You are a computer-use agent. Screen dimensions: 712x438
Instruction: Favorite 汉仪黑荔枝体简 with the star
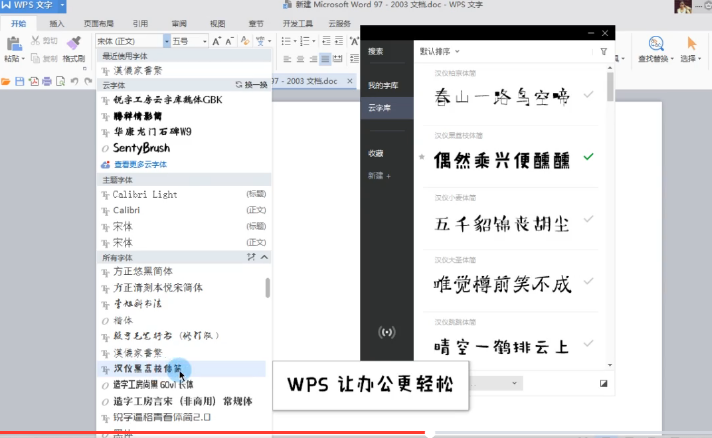pos(422,157)
